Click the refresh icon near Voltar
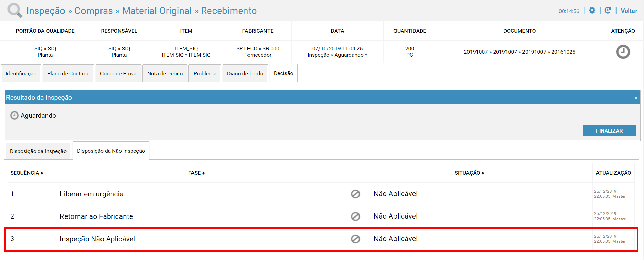 (x=608, y=10)
